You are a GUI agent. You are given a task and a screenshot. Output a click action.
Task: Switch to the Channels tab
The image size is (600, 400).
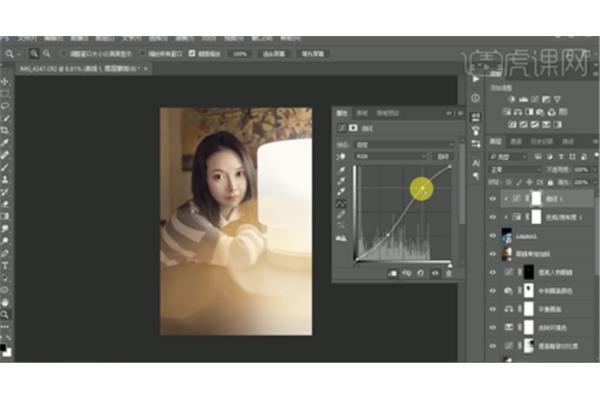[x=516, y=142]
